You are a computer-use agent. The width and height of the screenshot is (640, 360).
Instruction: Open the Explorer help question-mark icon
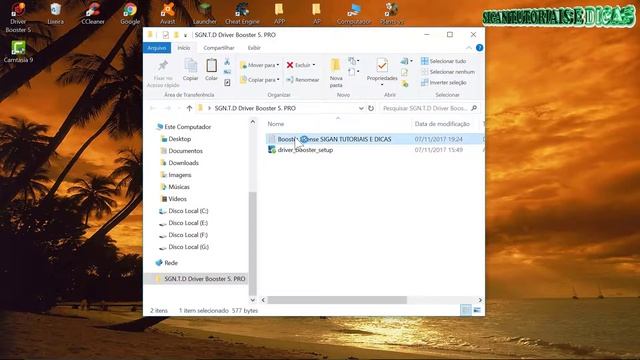click(480, 48)
